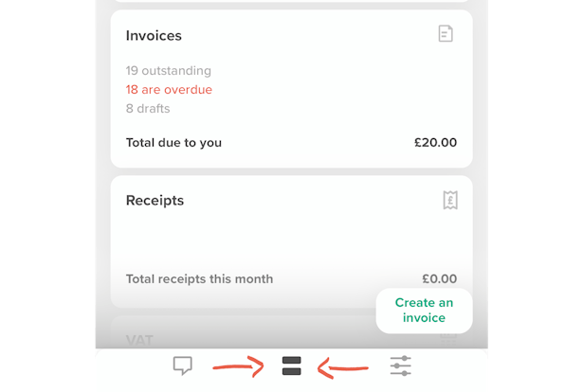Tap the invoice document icon

[446, 34]
